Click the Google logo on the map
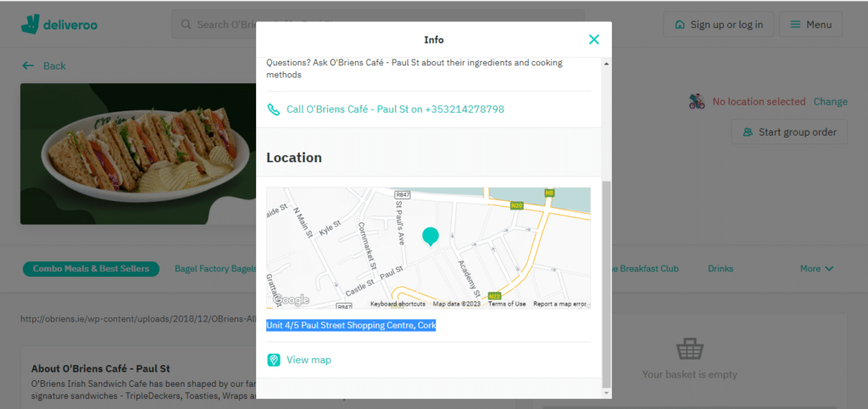The height and width of the screenshot is (409, 868). coord(292,300)
